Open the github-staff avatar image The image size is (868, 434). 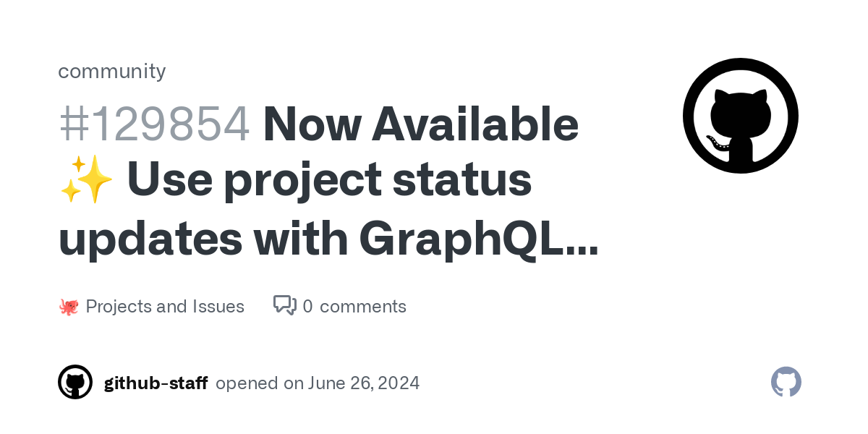point(75,382)
